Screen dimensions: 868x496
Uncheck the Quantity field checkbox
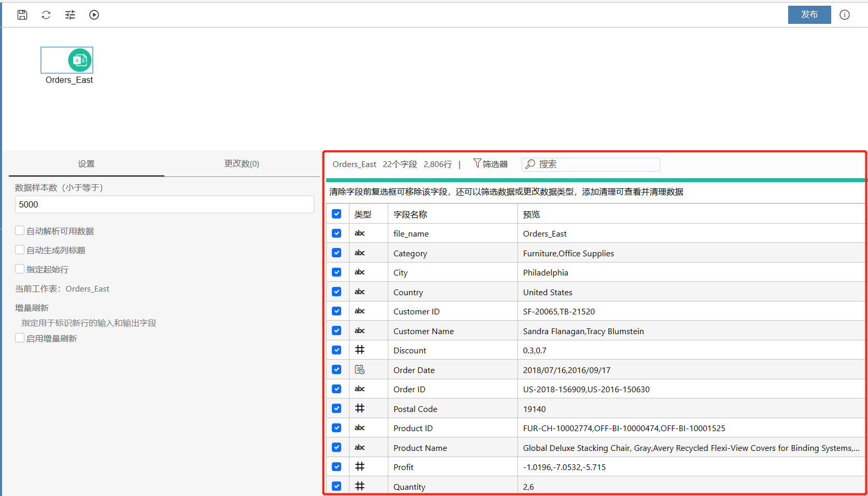[x=337, y=486]
